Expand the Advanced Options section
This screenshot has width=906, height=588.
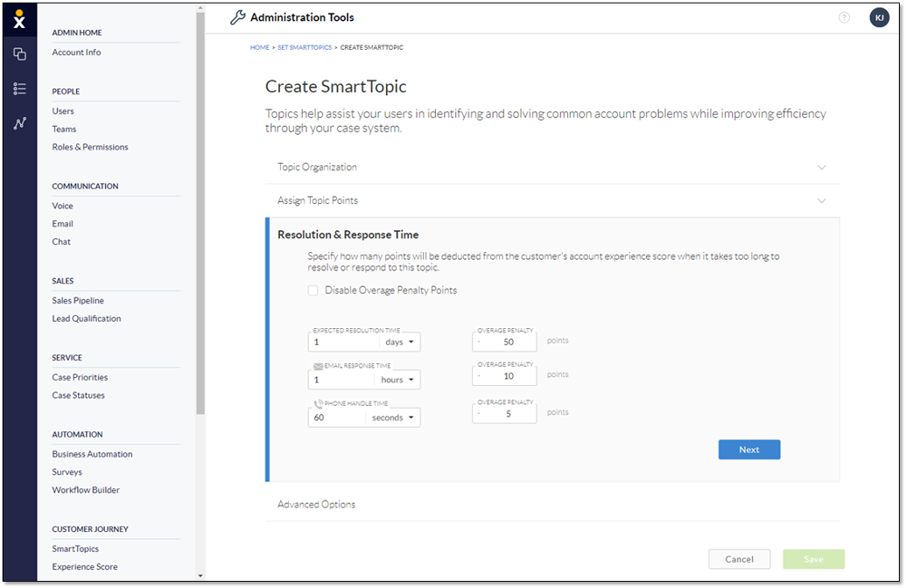(552, 504)
